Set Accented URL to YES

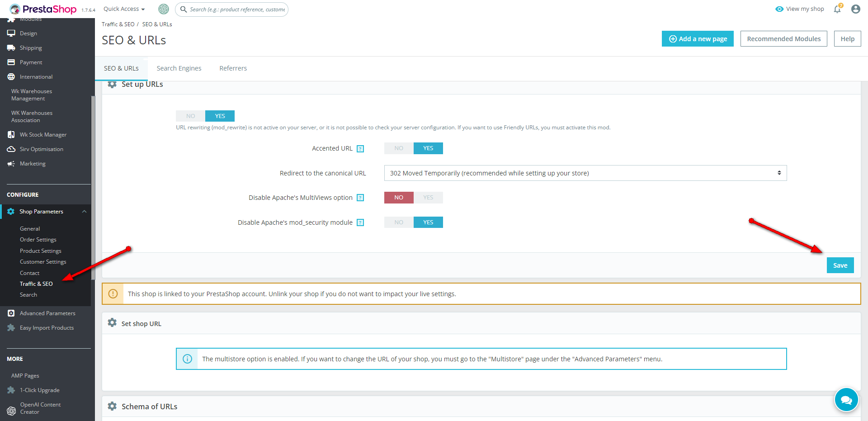click(428, 148)
